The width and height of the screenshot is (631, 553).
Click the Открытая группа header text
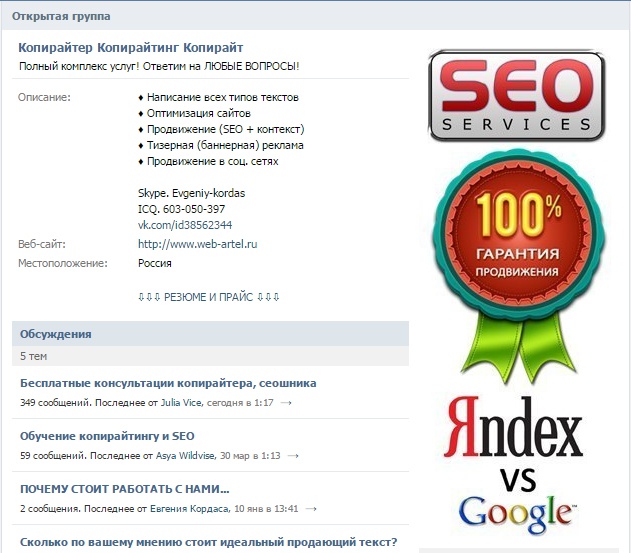click(x=61, y=17)
